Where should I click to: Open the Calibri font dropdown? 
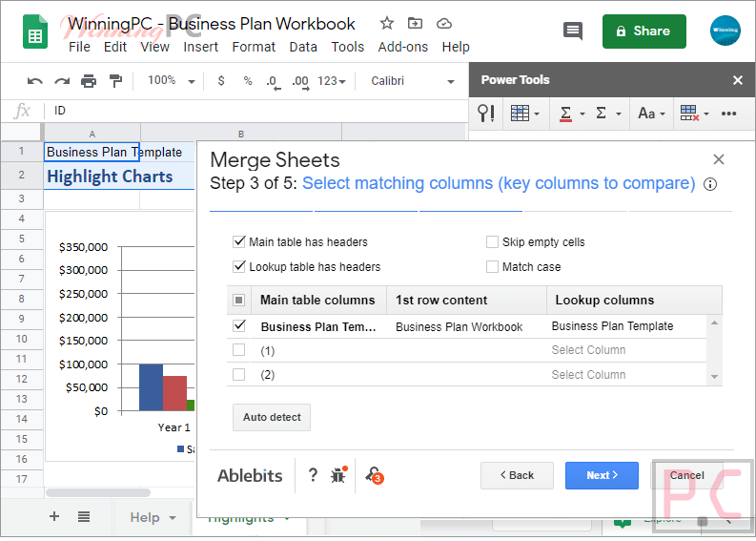pyautogui.click(x=413, y=81)
